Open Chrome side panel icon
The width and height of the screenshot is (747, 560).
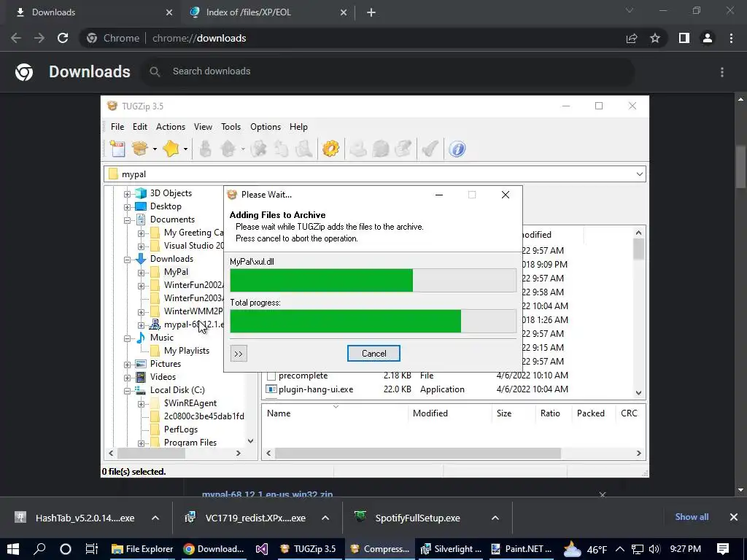[684, 38]
